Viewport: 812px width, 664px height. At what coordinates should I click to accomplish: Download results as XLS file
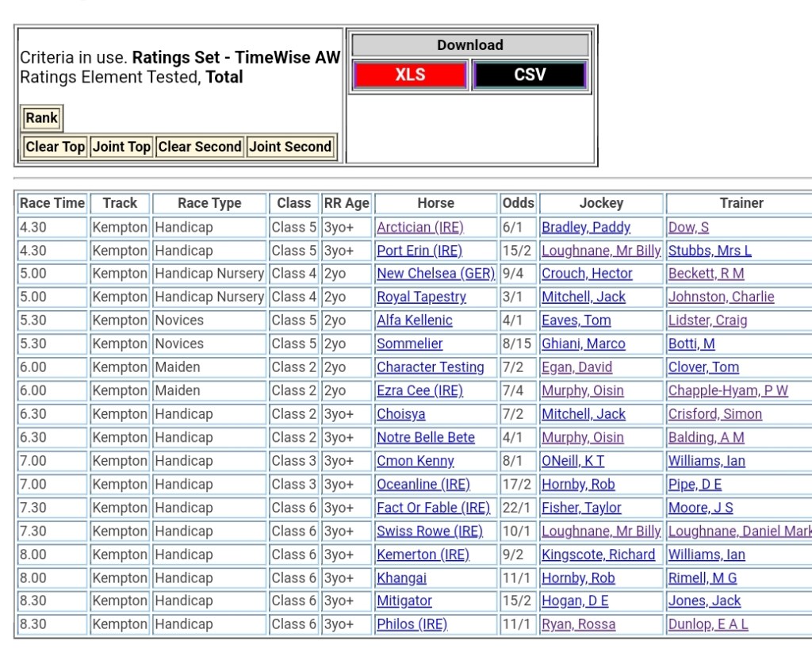coord(410,75)
